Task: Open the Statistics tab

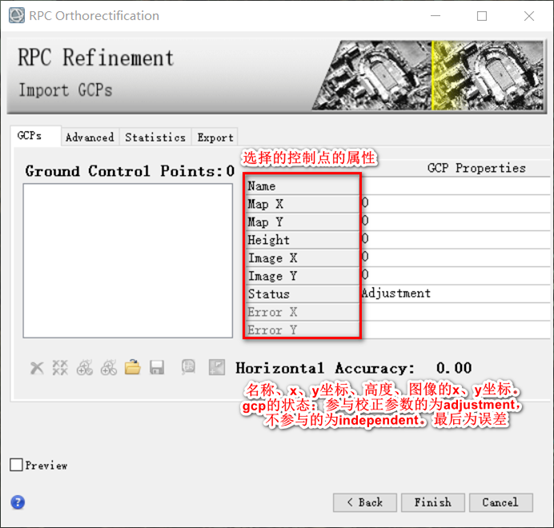Action: pyautogui.click(x=155, y=137)
